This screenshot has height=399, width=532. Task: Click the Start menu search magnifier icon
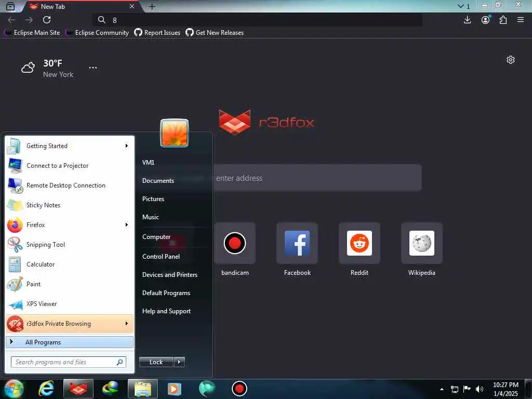pos(119,362)
